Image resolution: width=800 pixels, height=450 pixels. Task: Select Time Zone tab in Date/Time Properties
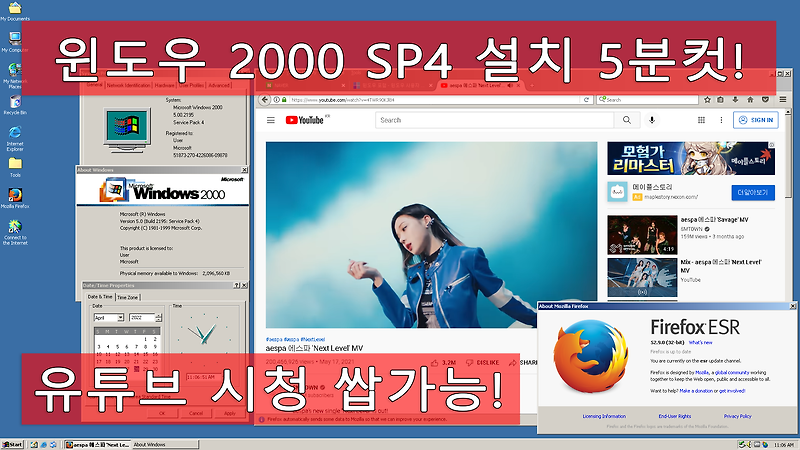pos(128,297)
